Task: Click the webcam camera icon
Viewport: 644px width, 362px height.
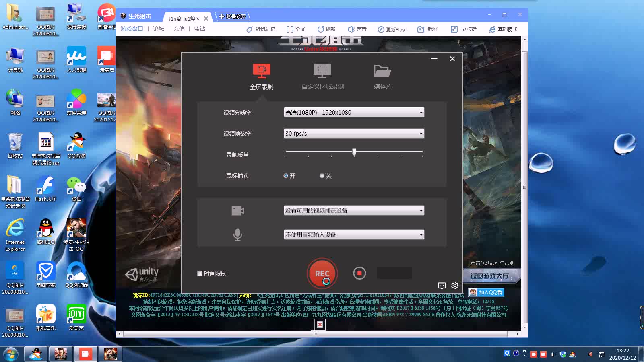Action: point(237,210)
